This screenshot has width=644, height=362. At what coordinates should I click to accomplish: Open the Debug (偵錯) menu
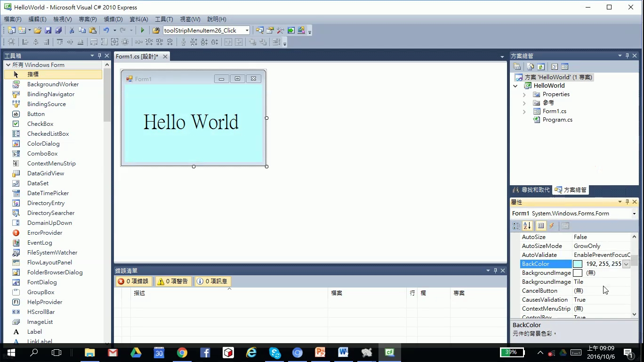pyautogui.click(x=113, y=19)
